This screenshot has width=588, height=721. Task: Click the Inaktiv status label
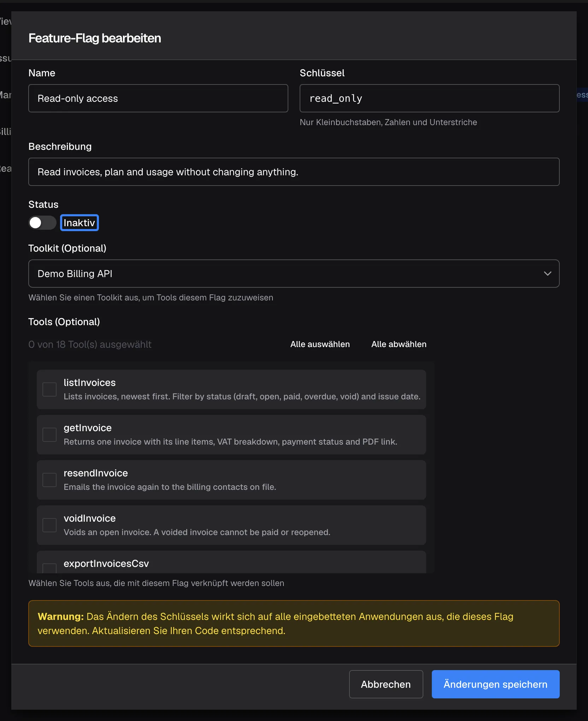click(80, 223)
